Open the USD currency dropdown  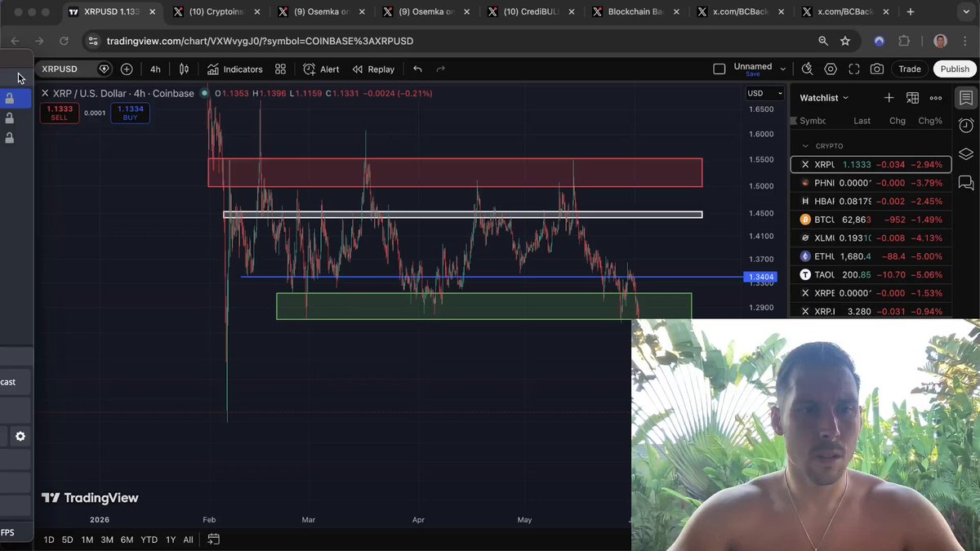[x=765, y=93]
